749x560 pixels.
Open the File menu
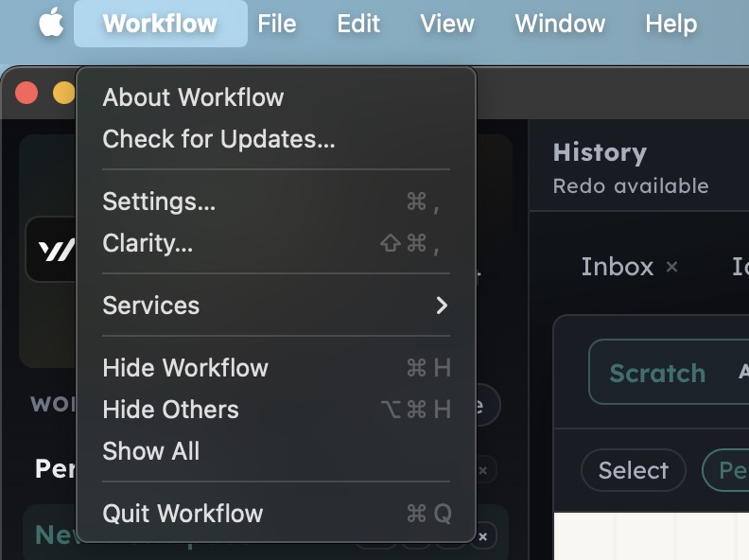[x=277, y=24]
